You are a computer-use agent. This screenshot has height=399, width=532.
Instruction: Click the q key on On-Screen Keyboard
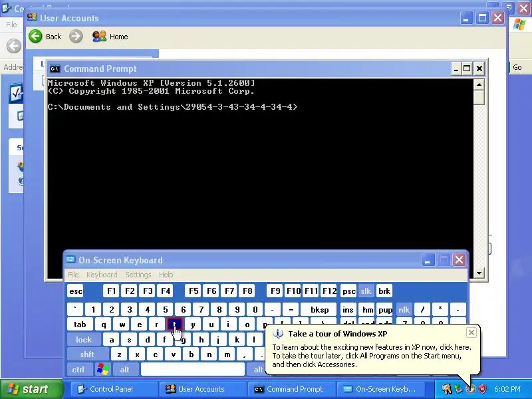[x=104, y=325]
